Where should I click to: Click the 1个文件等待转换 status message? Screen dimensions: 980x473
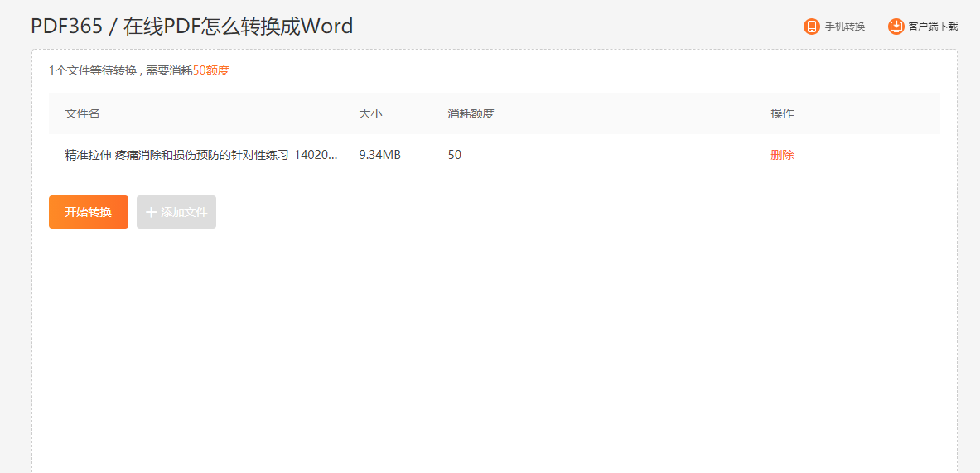click(x=92, y=71)
